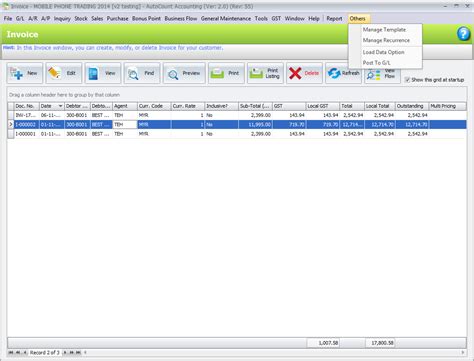Open the Tools menu
The height and width of the screenshot is (361, 474).
(x=261, y=19)
